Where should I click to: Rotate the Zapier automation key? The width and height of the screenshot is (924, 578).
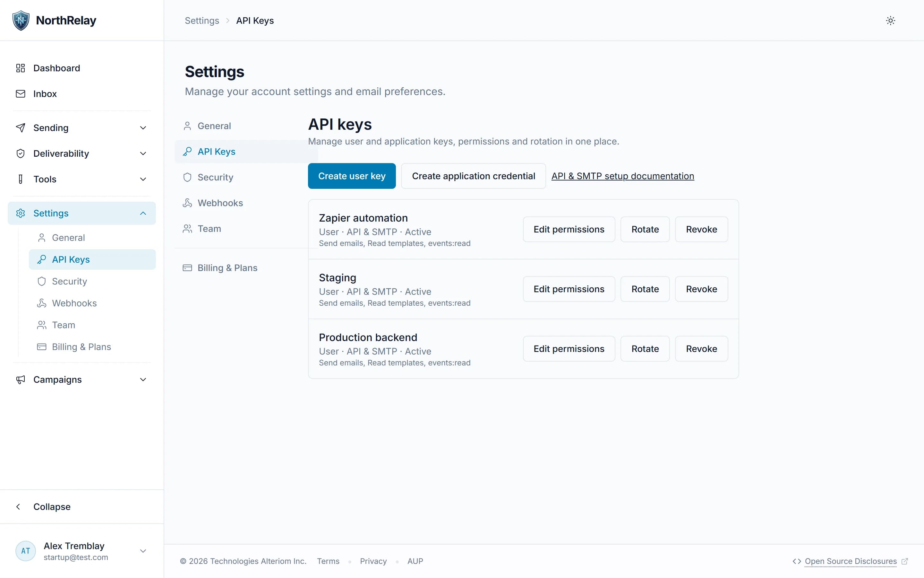click(x=645, y=229)
